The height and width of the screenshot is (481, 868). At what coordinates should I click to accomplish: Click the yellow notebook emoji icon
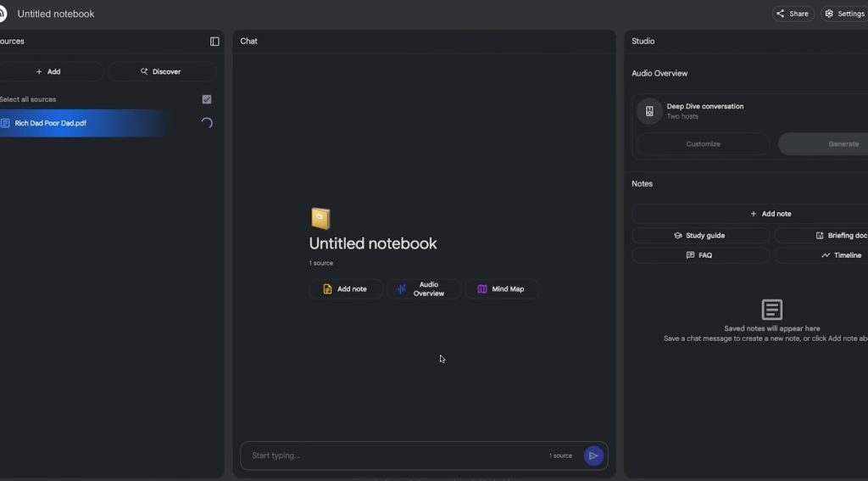click(320, 219)
